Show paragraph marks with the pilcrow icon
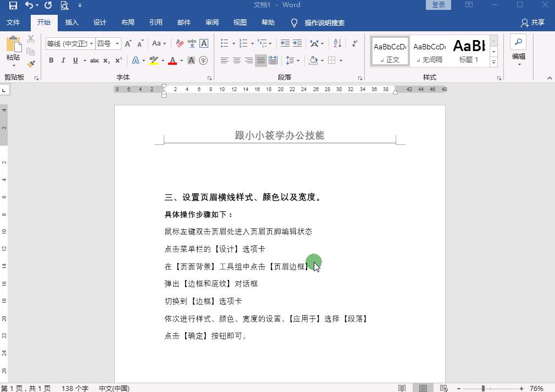This screenshot has height=392, width=555. pos(354,44)
